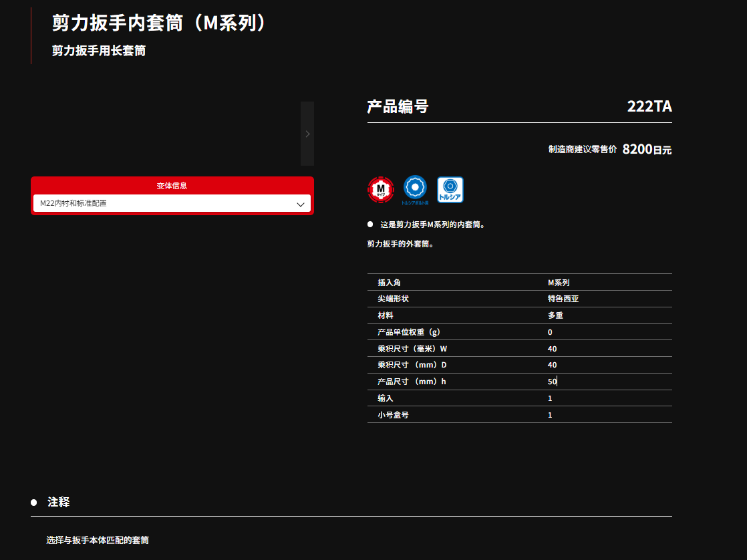This screenshot has width=747, height=560.
Task: Click the 8200日元 price value
Action: point(646,150)
